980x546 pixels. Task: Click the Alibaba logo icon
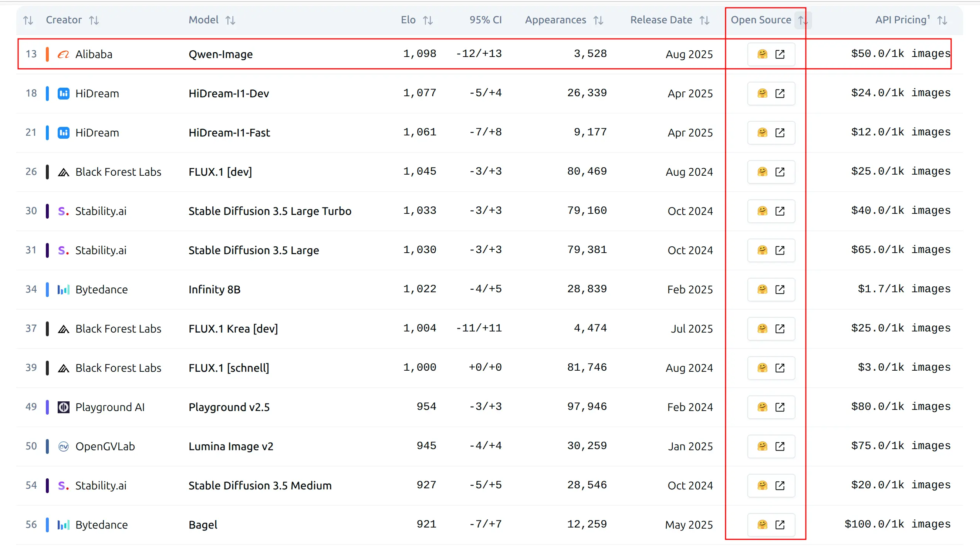click(x=63, y=54)
